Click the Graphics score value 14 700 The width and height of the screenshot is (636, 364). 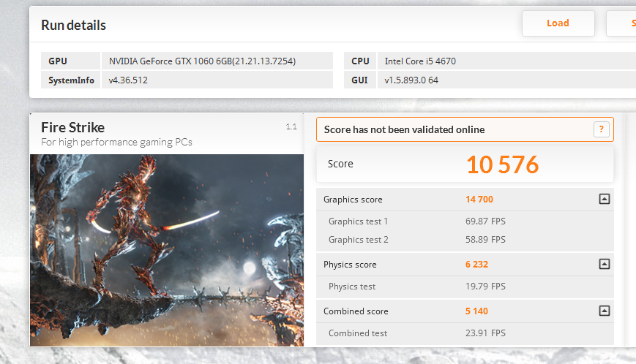coord(479,200)
